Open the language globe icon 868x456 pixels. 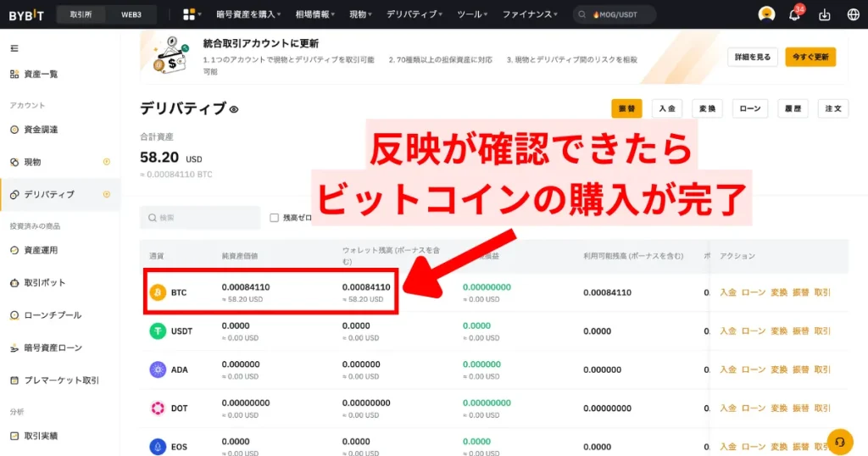pos(853,15)
